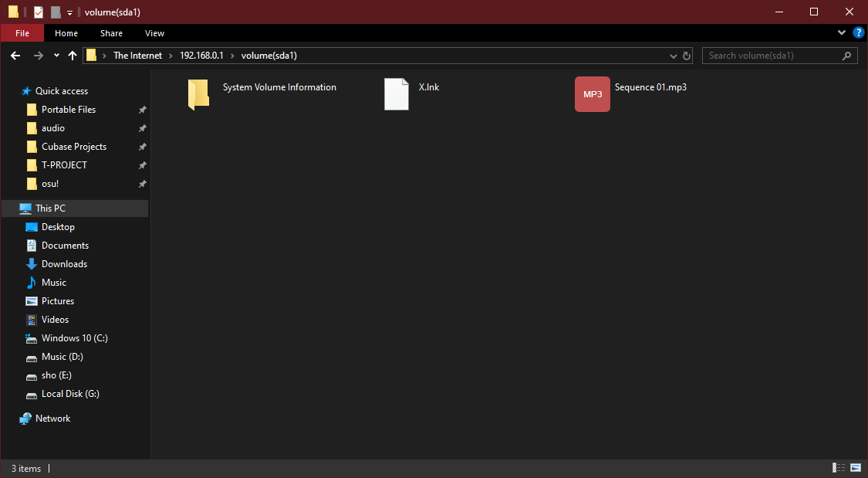Open the sho (E:) drive
The width and height of the screenshot is (868, 478).
point(56,375)
